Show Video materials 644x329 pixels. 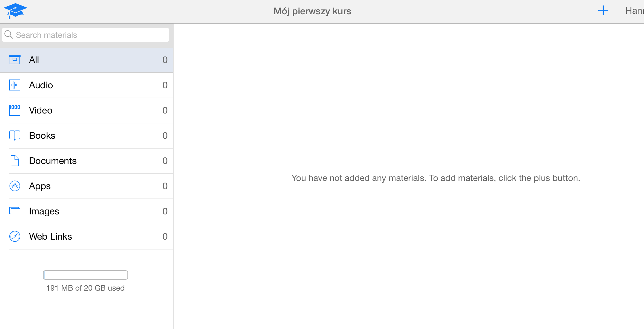41,110
